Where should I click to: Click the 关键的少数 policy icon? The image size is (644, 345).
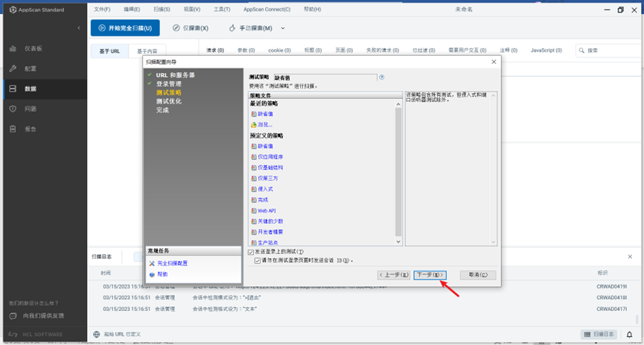click(254, 221)
